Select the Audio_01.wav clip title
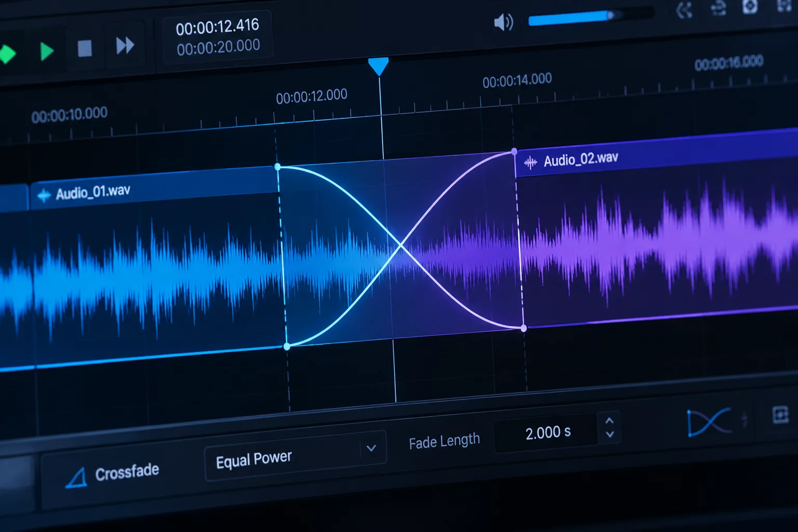 (x=93, y=193)
